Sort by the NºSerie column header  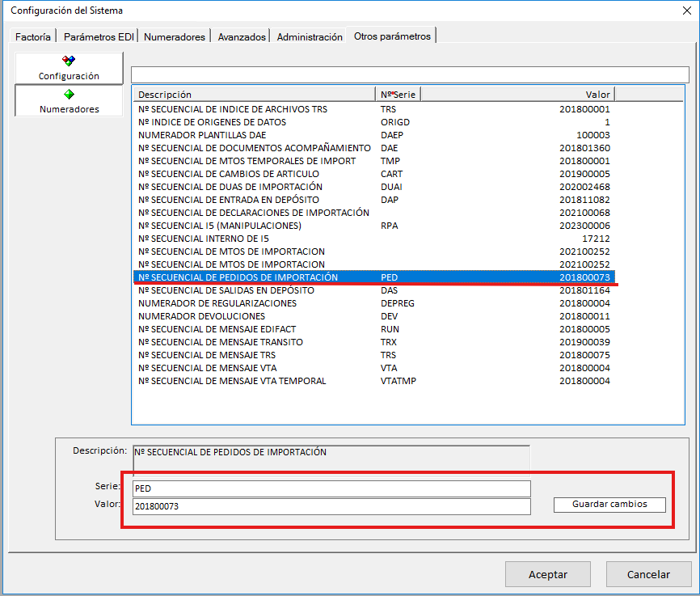[398, 95]
